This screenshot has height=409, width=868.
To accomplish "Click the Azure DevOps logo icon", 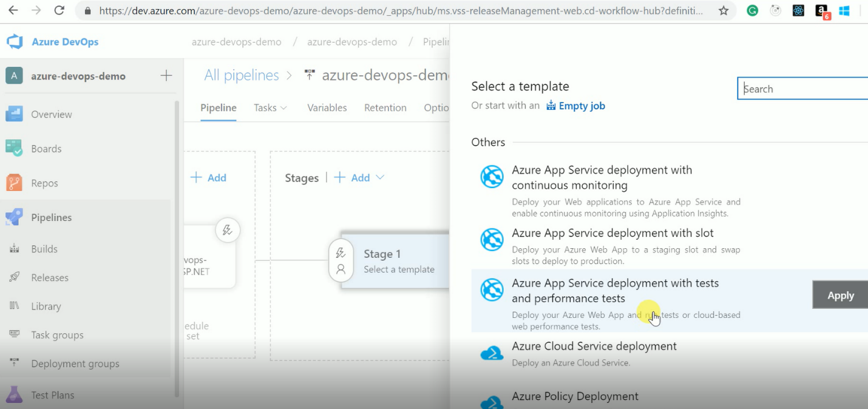I will [x=15, y=42].
